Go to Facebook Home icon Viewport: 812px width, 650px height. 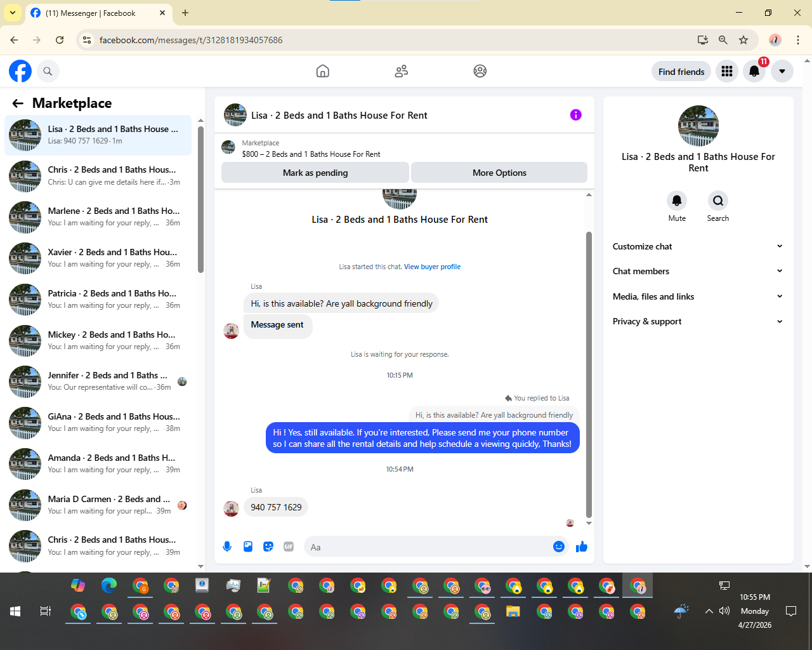click(x=323, y=71)
